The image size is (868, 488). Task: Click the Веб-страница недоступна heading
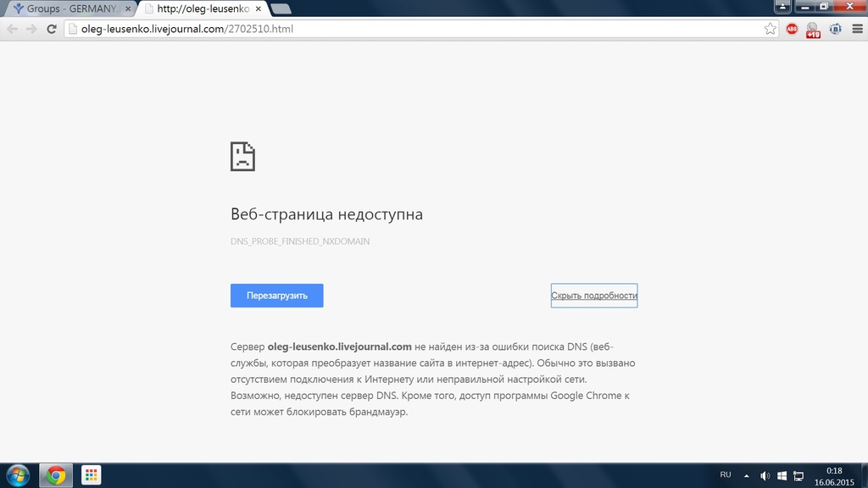(326, 214)
